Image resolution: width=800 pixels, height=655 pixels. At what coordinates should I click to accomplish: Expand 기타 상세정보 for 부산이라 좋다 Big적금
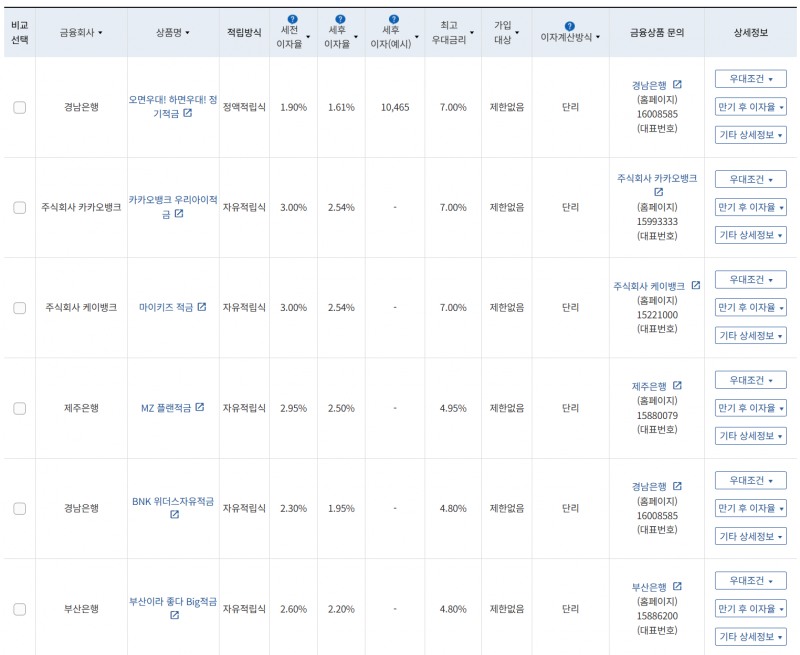751,637
